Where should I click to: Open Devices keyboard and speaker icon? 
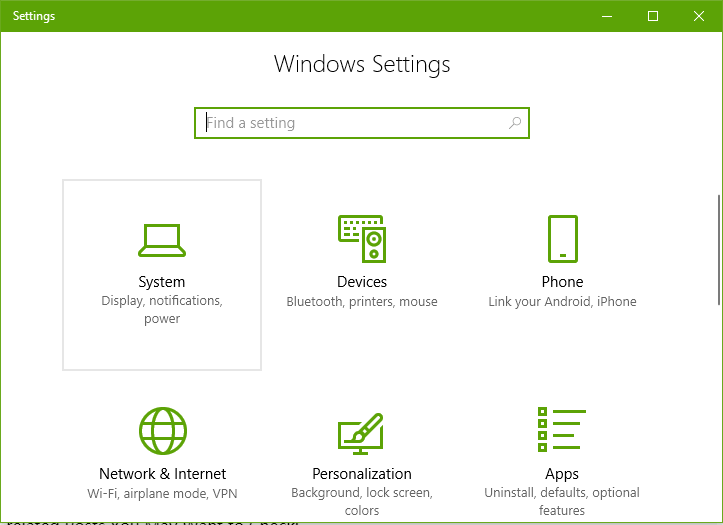pos(362,239)
